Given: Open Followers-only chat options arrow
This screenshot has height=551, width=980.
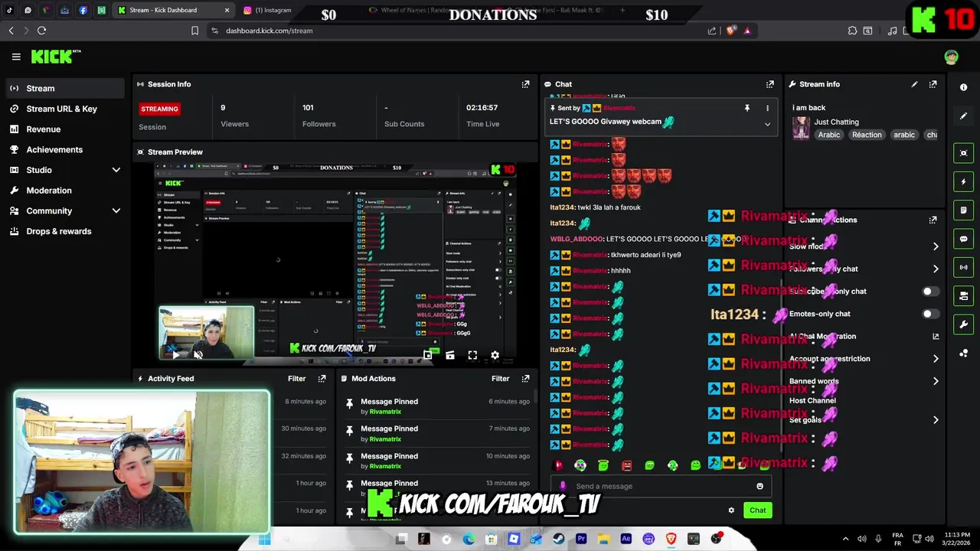Looking at the screenshot, I should click(x=936, y=269).
